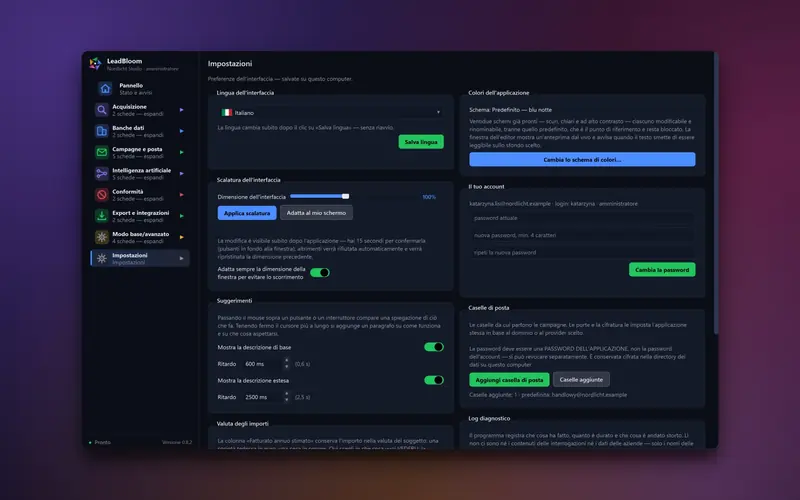The width and height of the screenshot is (800, 500).
Task: Toggle 'Adatta sempre la dimensione della finestra'
Action: pyautogui.click(x=320, y=273)
